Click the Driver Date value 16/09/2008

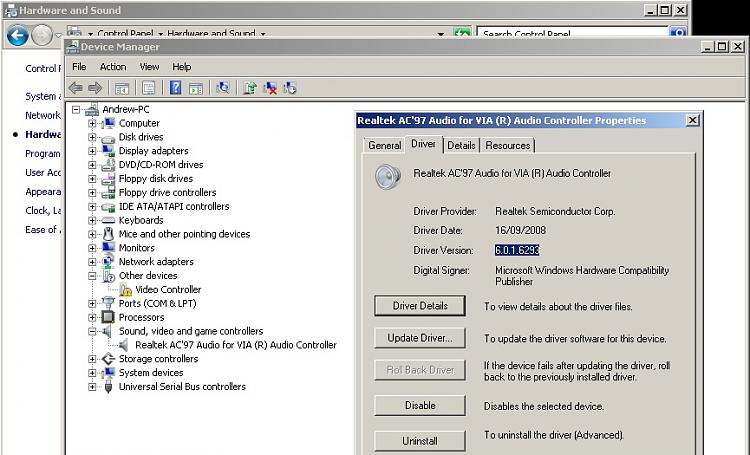[520, 231]
